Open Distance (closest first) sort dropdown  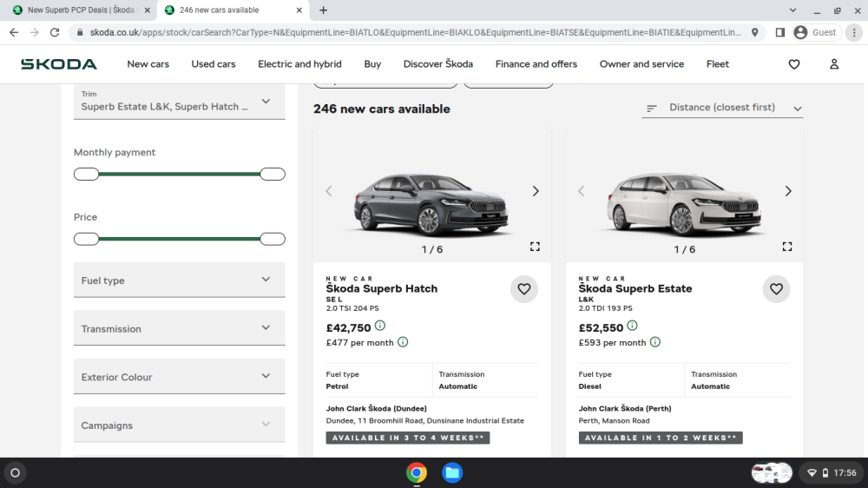(x=722, y=108)
